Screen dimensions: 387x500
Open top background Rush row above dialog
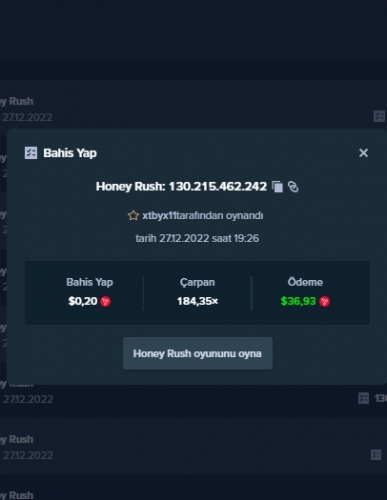click(193, 108)
